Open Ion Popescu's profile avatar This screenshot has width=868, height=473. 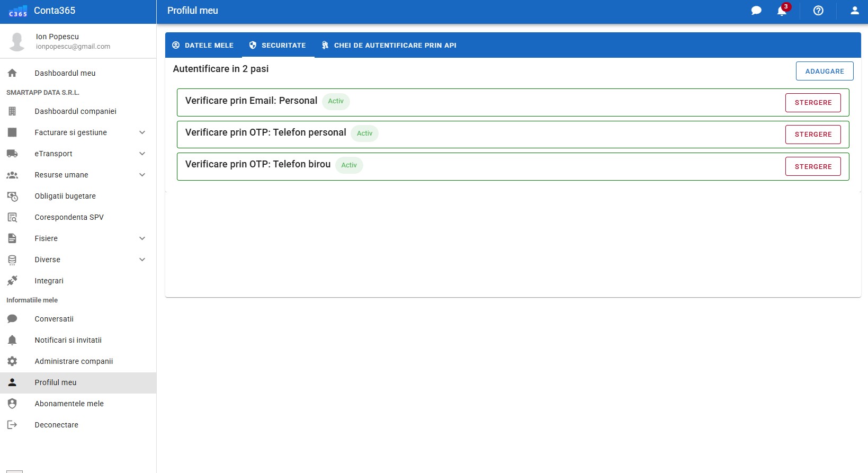pos(17,41)
